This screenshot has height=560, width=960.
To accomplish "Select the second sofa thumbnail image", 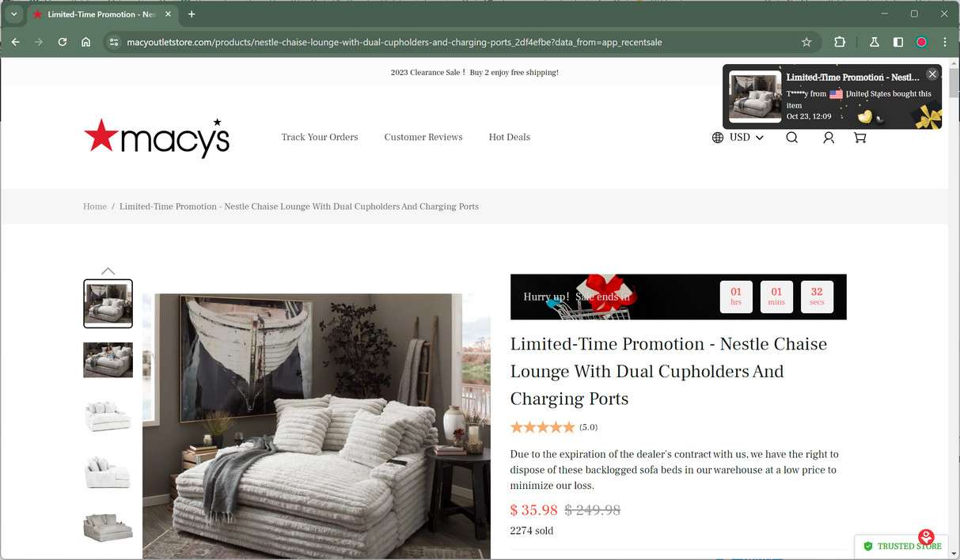I will (x=108, y=360).
